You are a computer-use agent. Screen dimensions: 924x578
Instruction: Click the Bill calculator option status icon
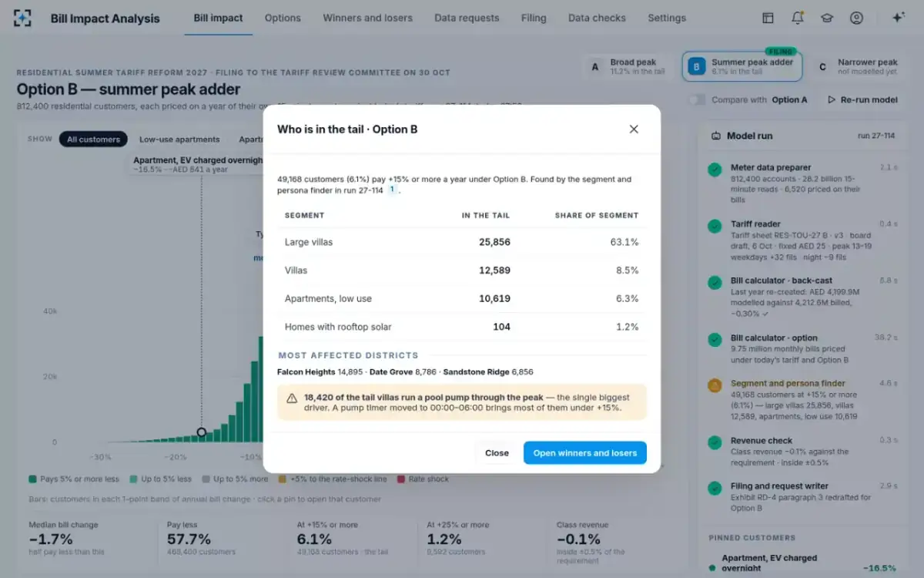pos(715,339)
